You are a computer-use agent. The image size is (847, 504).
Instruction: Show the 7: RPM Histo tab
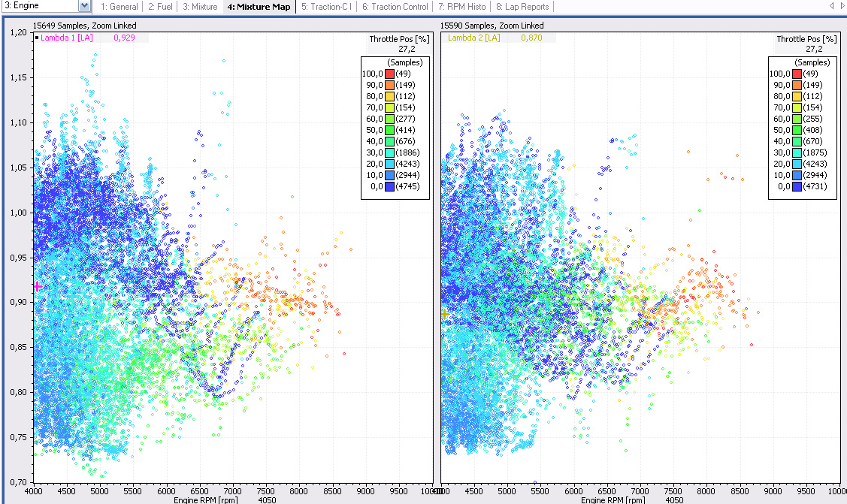(x=461, y=7)
